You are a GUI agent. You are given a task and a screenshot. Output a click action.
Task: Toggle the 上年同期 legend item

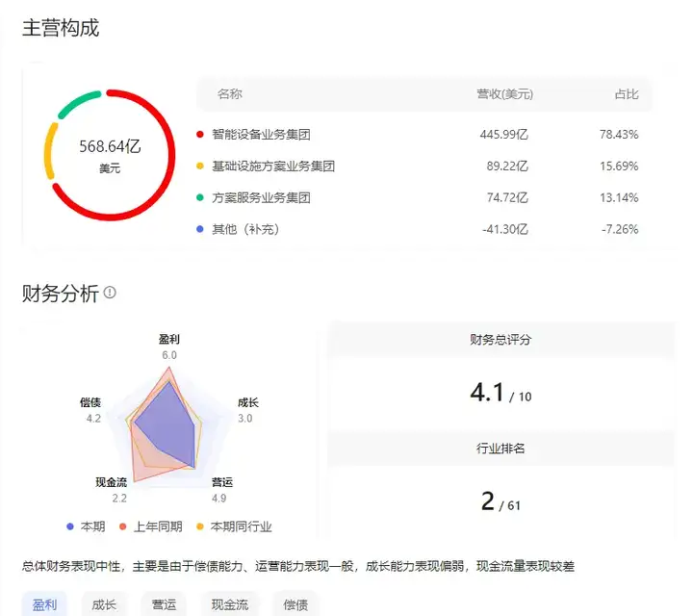pyautogui.click(x=151, y=526)
